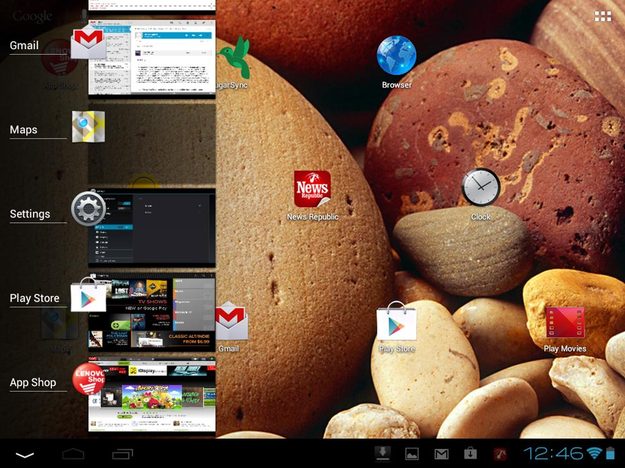The image size is (625, 468).
Task: Open the News Republic app icon
Action: tap(312, 189)
